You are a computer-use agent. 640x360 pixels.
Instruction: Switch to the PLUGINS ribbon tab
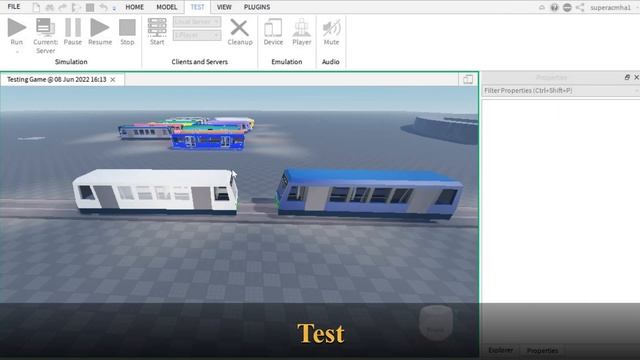[x=257, y=7]
